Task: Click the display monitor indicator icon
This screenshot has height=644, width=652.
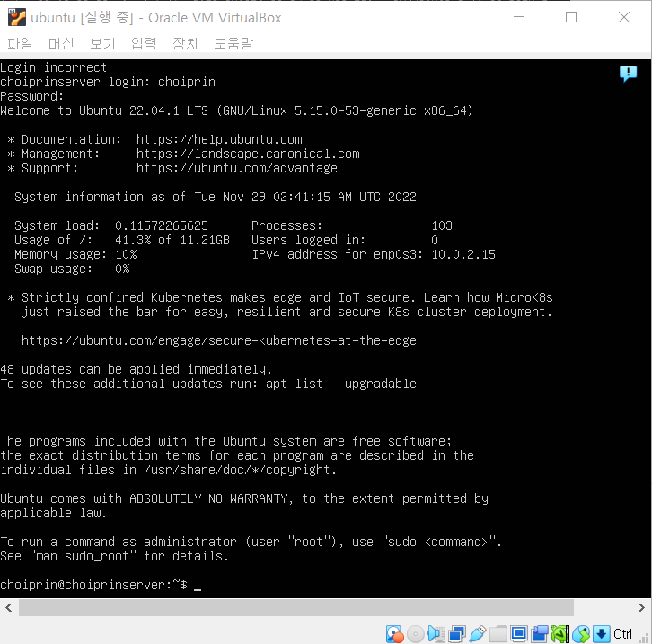Action: tap(518, 633)
